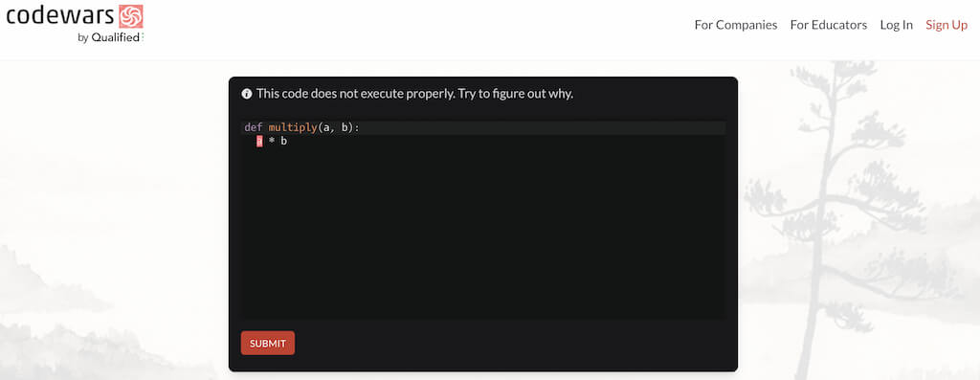
Task: Click the red highlighted cursor character
Action: coord(259,142)
